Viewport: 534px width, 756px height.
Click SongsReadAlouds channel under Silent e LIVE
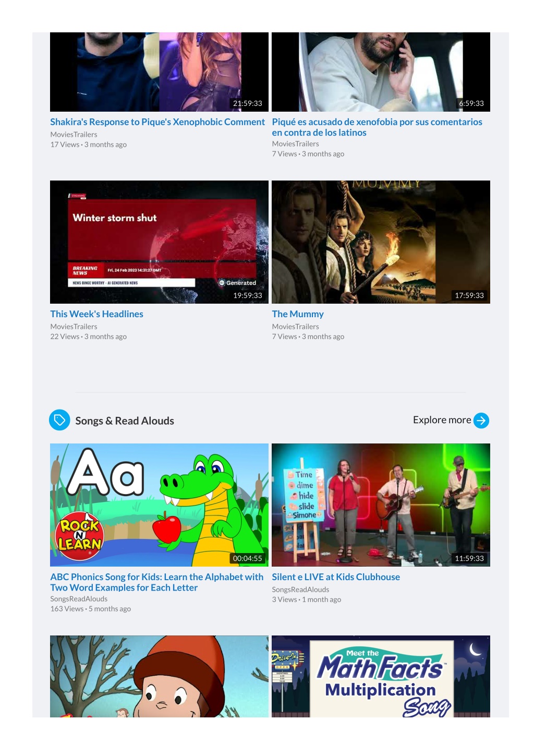(300, 590)
